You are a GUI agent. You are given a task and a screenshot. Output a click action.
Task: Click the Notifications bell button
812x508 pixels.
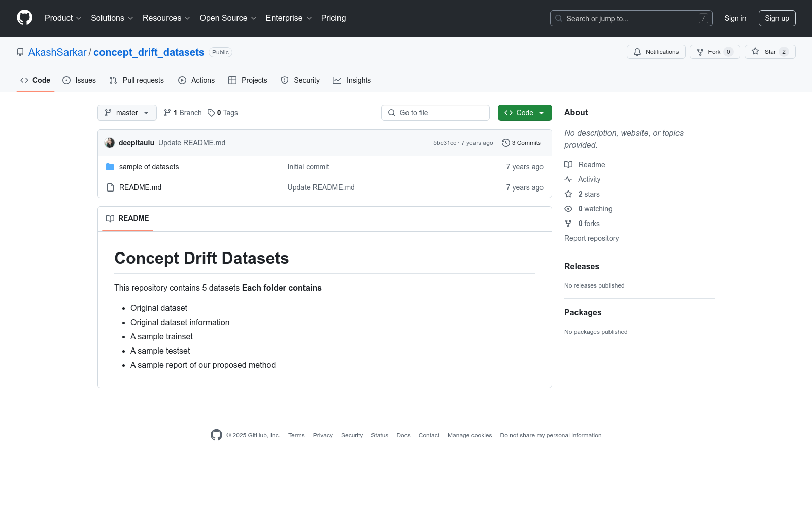(x=656, y=52)
